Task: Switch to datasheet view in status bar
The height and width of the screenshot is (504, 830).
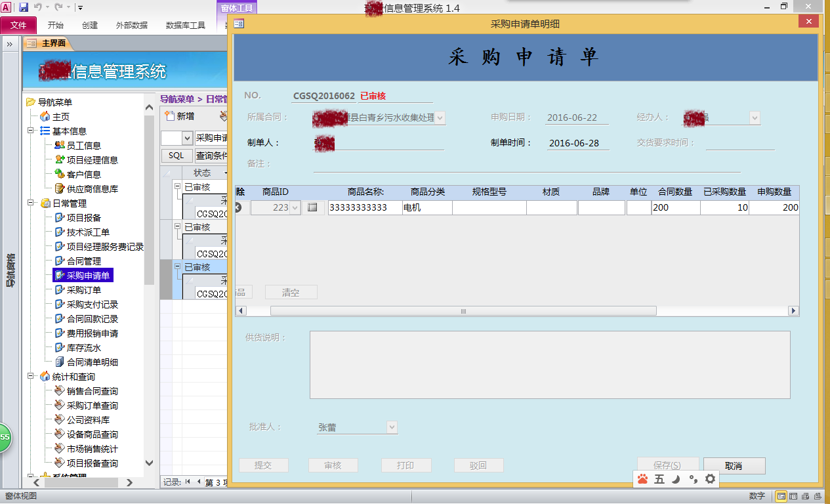Action: pos(793,496)
